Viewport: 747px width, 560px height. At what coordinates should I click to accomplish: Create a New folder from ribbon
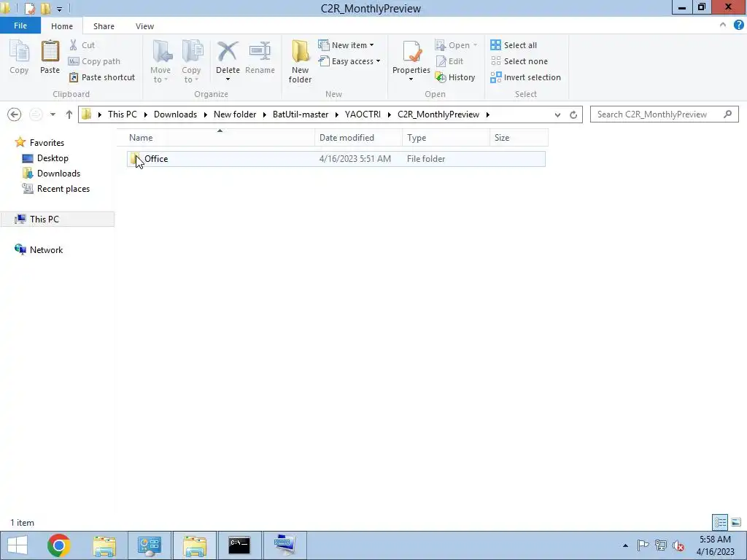[300, 61]
